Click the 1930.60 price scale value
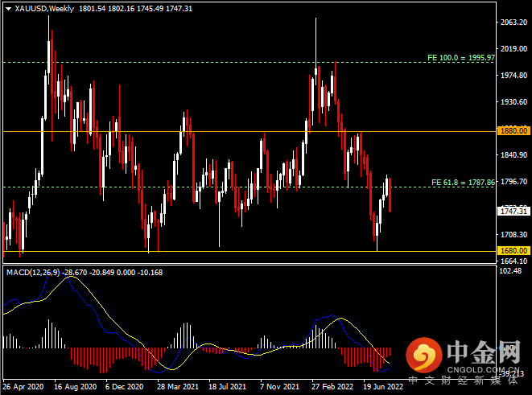Viewport: 532px width, 395px height. [x=513, y=101]
